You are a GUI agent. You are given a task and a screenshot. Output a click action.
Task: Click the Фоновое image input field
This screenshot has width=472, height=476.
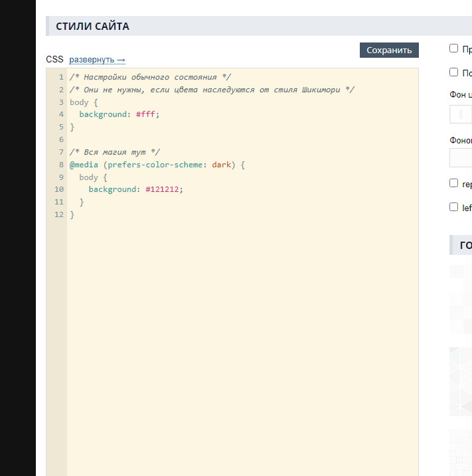coord(461,158)
